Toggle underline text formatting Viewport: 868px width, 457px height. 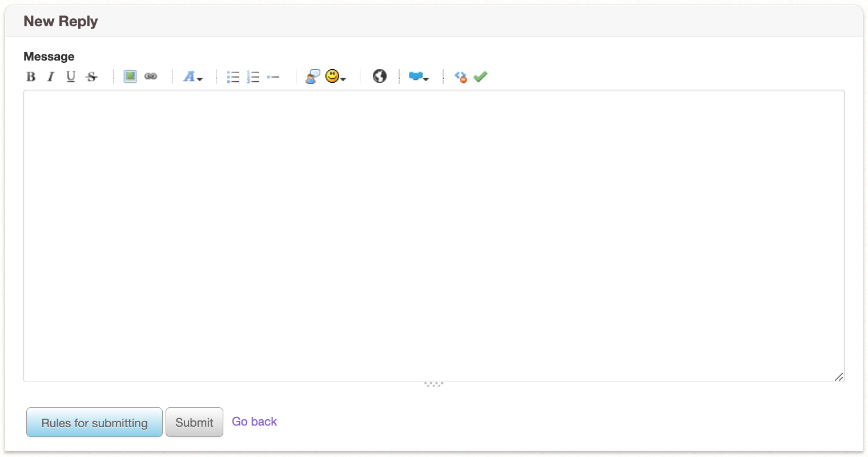(x=71, y=77)
